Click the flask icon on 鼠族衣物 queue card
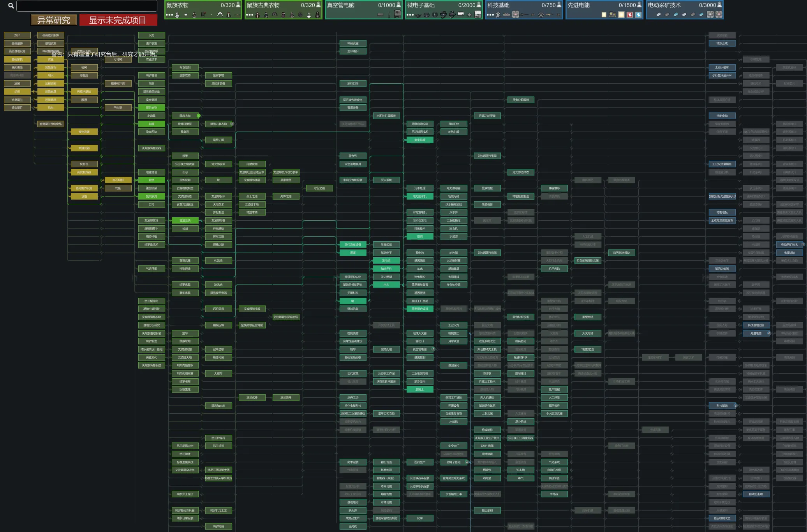 click(238, 5)
